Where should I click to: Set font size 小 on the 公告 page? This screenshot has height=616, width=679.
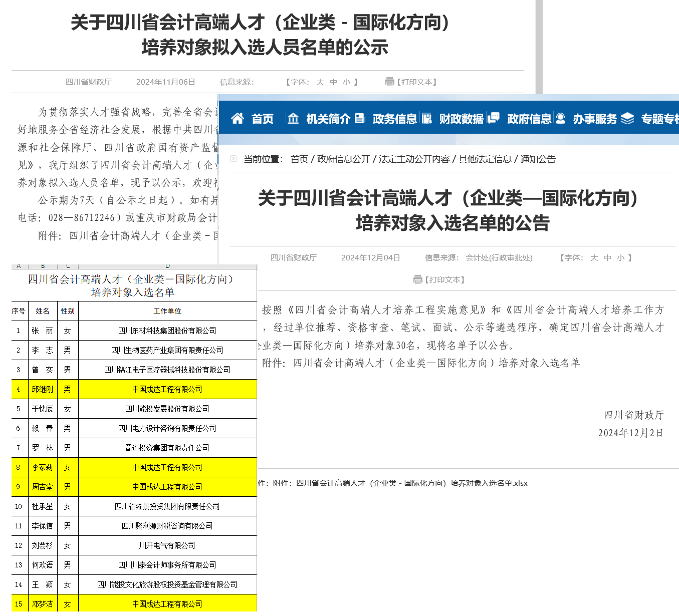[x=621, y=258]
